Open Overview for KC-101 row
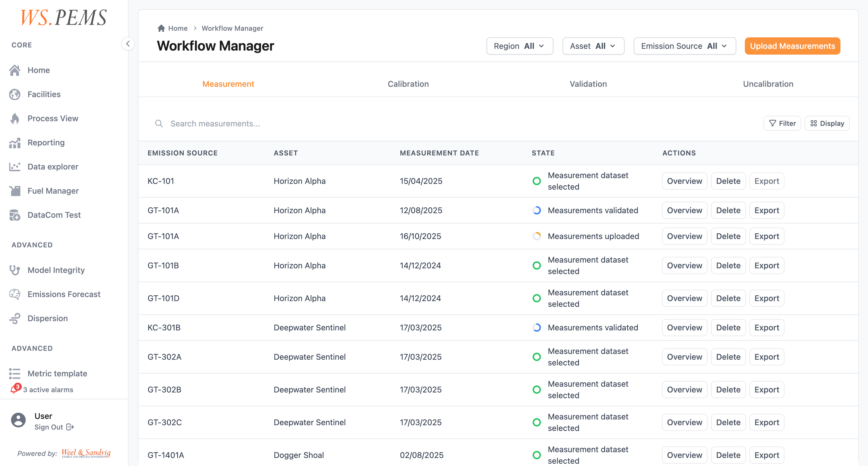The image size is (868, 466). coord(684,181)
